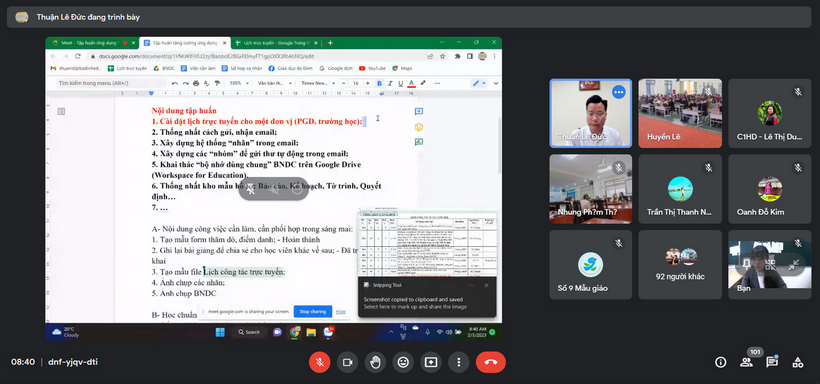Screen dimensions: 820x384
Task: Toggle bold formatting in the shared doc
Action: [x=380, y=83]
